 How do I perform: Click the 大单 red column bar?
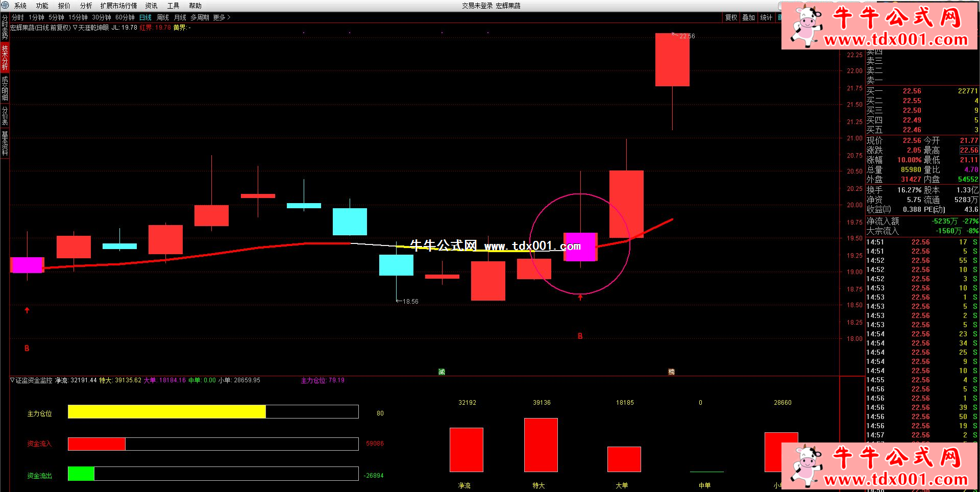click(624, 459)
